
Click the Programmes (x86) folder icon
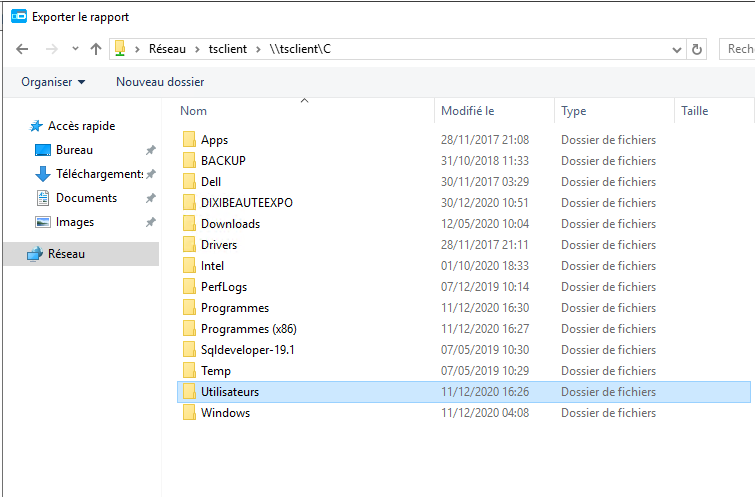(x=189, y=328)
